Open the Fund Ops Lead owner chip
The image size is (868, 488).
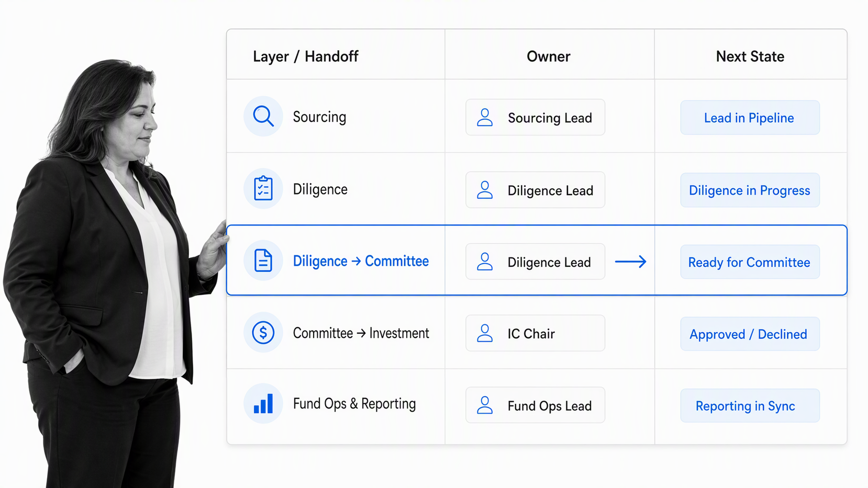click(x=535, y=405)
